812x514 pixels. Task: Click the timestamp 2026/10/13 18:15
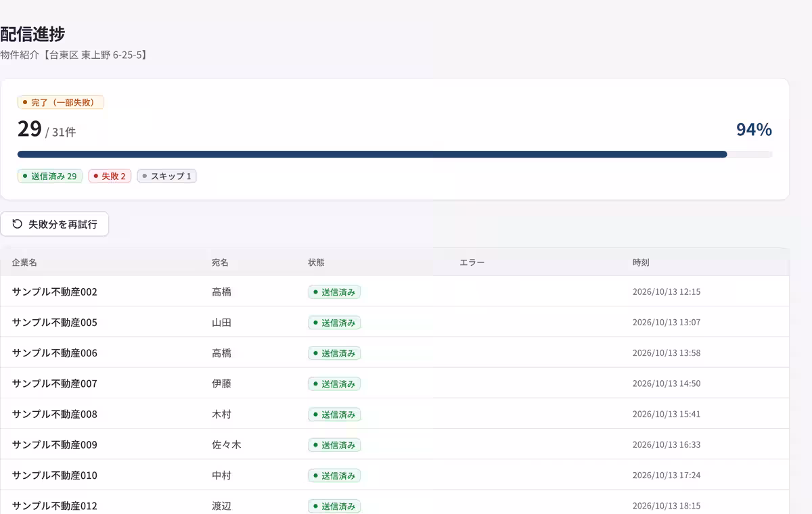click(667, 506)
